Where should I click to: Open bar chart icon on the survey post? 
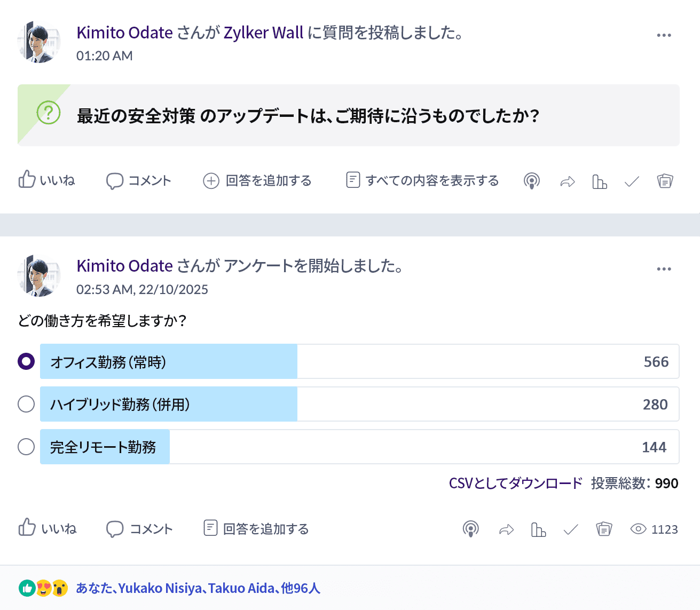click(538, 529)
